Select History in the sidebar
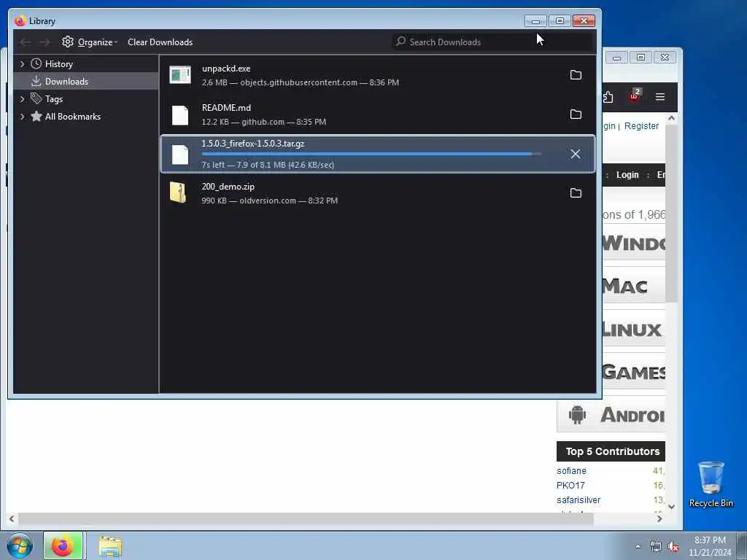The image size is (747, 560). pyautogui.click(x=58, y=64)
